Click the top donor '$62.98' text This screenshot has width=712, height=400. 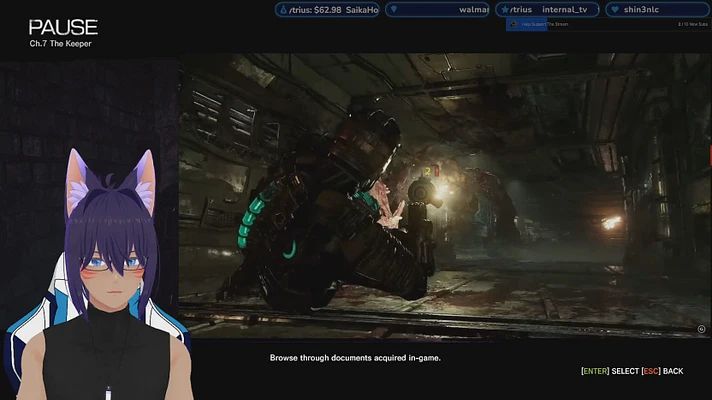pos(327,10)
